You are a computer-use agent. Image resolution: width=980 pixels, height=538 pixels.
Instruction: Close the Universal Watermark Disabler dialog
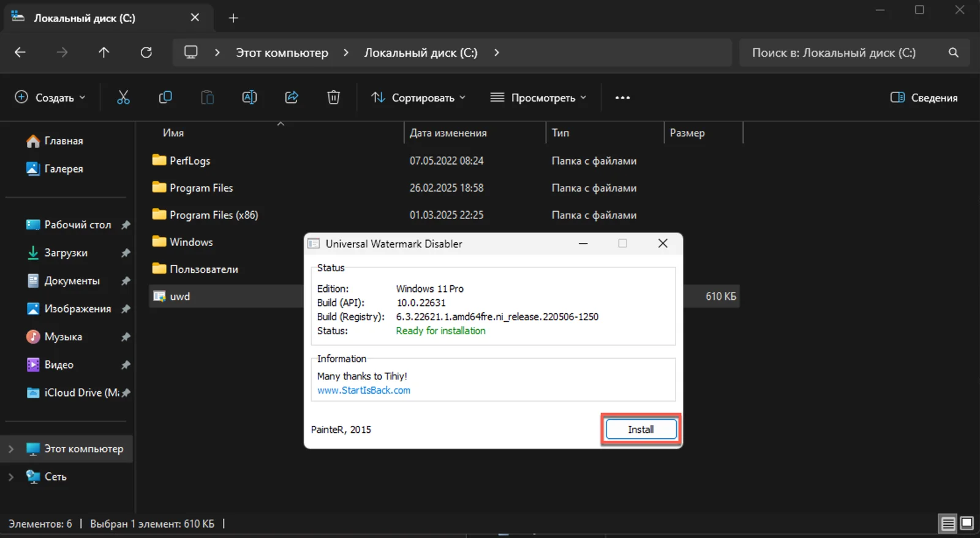click(663, 244)
